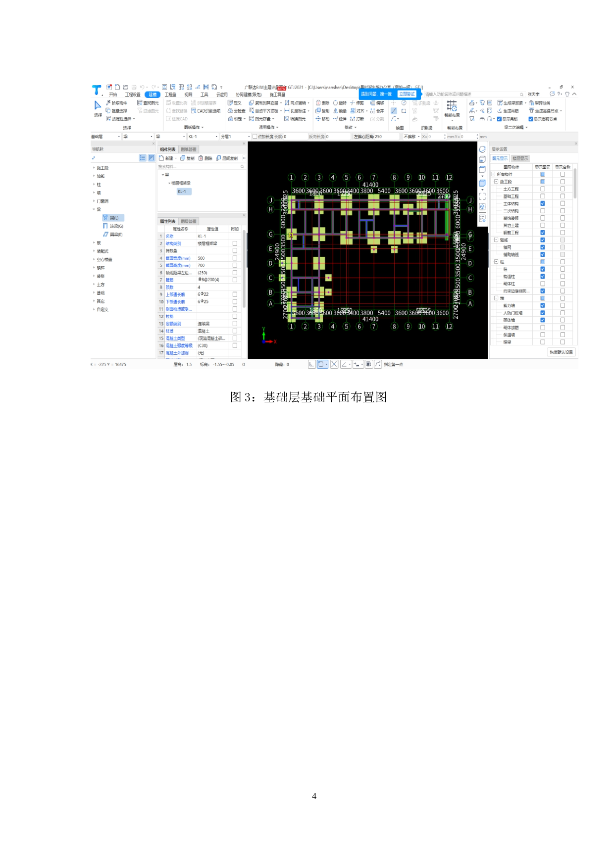614x868 pixels.
Task: Toggle the 显示高强节点 checkbox
Action: tap(531, 119)
